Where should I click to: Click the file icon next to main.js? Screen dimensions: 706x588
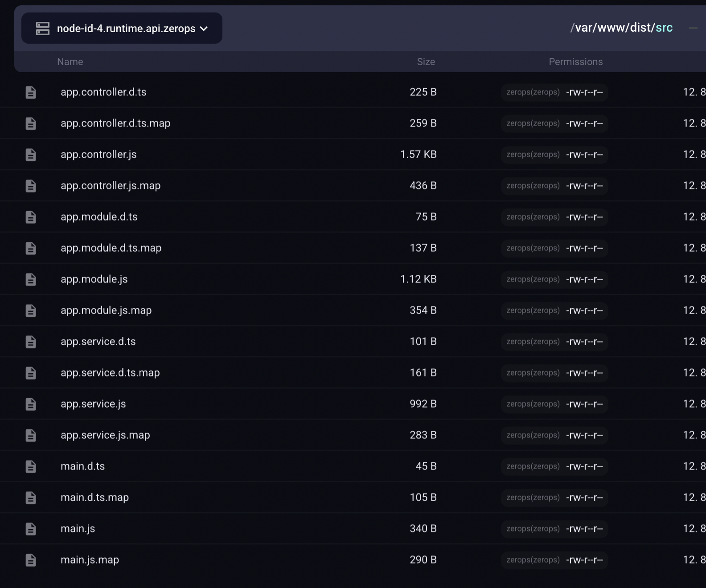pos(31,529)
